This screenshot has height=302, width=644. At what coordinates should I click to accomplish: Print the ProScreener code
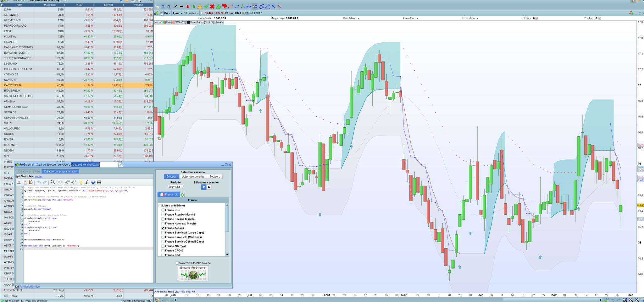(99, 182)
